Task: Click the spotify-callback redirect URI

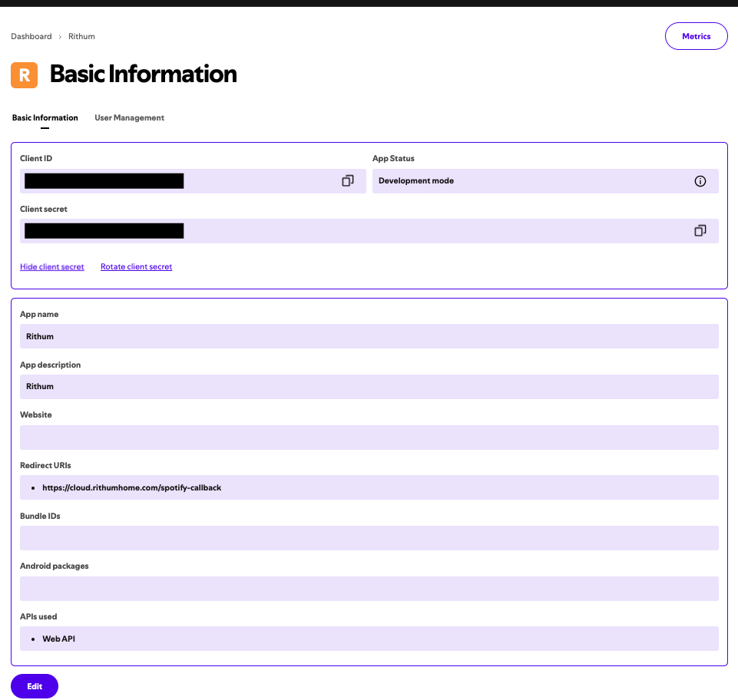Action: click(131, 488)
